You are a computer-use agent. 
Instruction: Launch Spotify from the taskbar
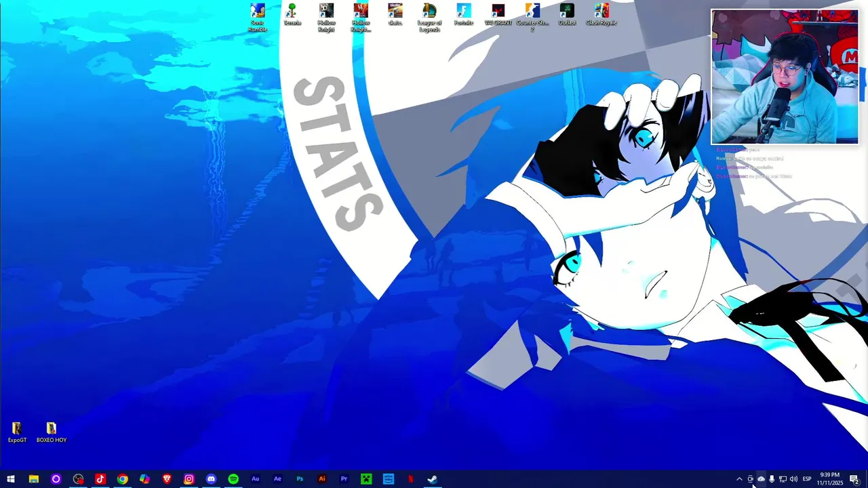point(233,479)
